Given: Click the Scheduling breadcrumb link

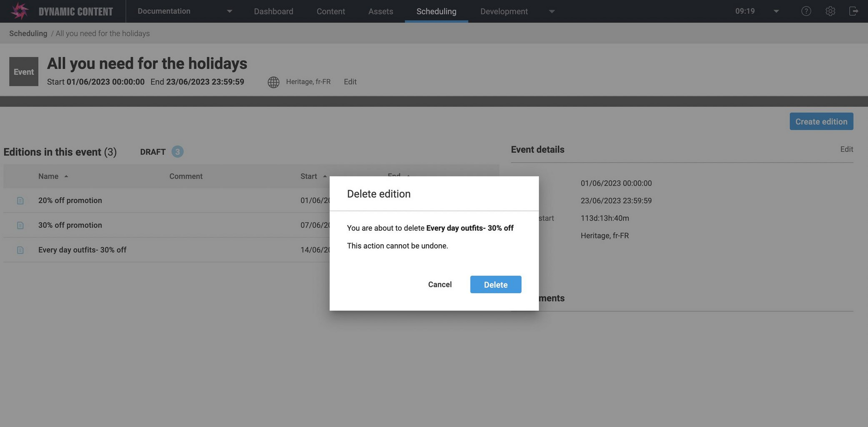Looking at the screenshot, I should point(28,33).
